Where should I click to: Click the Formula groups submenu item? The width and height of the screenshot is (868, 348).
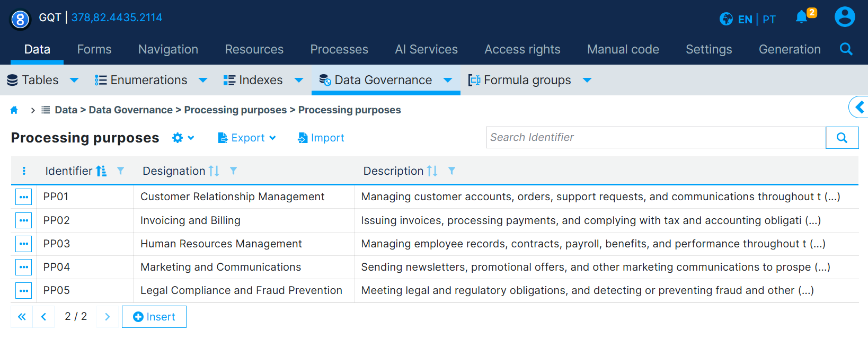pyautogui.click(x=520, y=80)
